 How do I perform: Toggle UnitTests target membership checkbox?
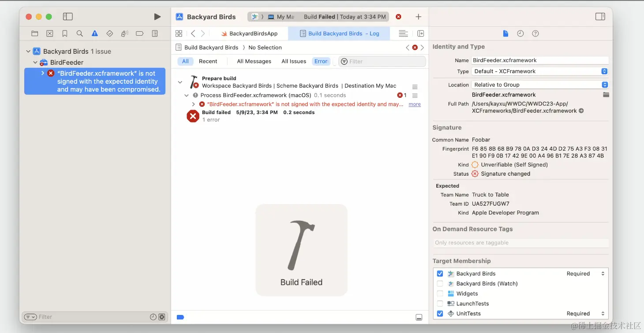[x=440, y=314]
